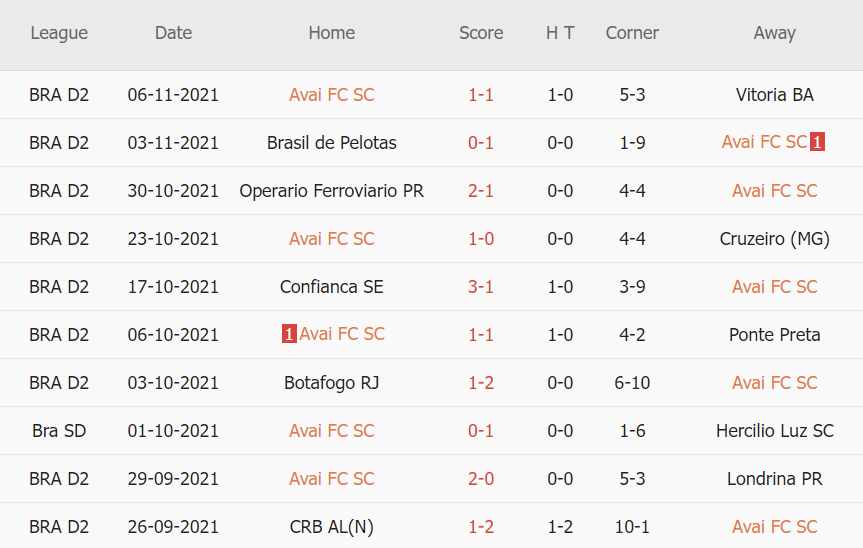Screen dimensions: 863x548
Task: Click the Corner column header
Action: pyautogui.click(x=632, y=33)
